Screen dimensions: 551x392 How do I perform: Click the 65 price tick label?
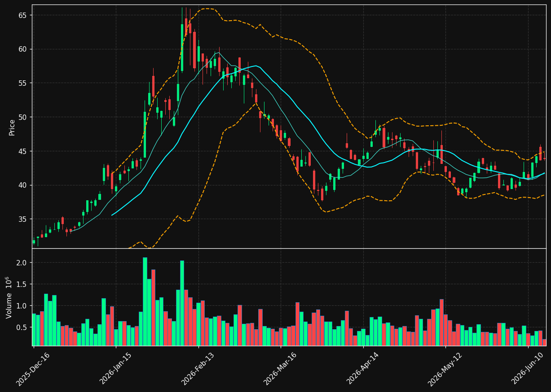[22, 15]
